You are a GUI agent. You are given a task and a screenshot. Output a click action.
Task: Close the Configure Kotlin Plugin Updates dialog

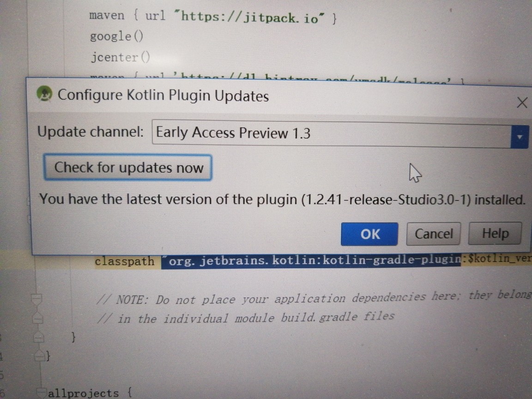point(522,102)
